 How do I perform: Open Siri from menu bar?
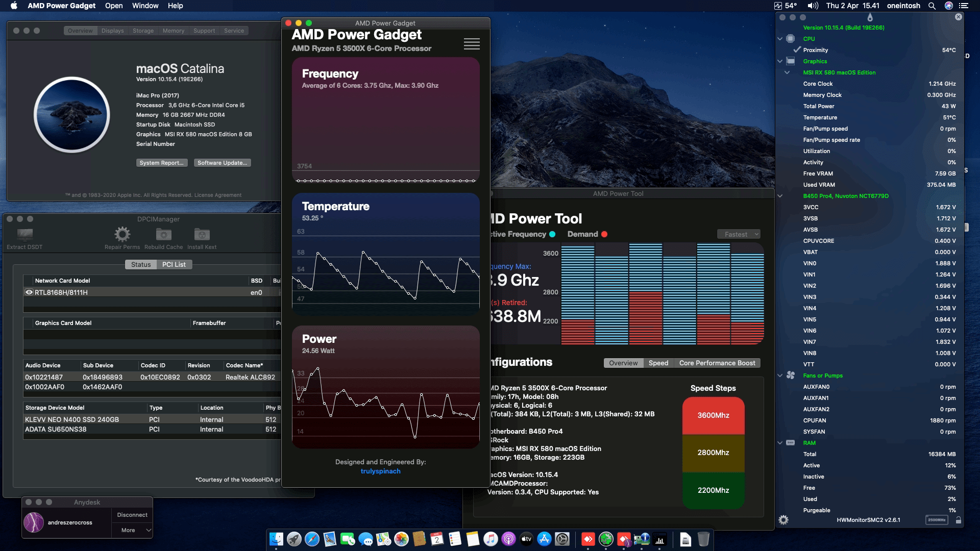[x=948, y=6]
